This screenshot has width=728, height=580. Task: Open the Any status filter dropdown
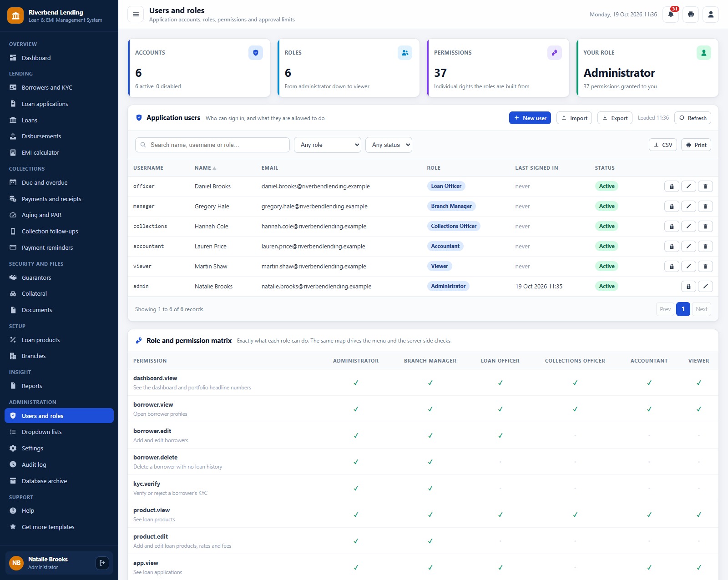(389, 145)
